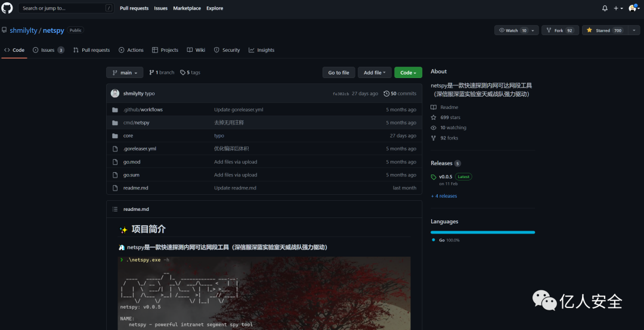Open the main branch selector
The width and height of the screenshot is (644, 330).
(125, 73)
